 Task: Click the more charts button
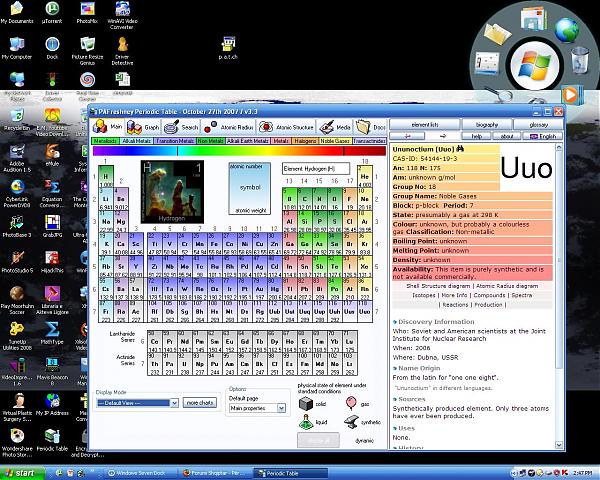pyautogui.click(x=200, y=403)
